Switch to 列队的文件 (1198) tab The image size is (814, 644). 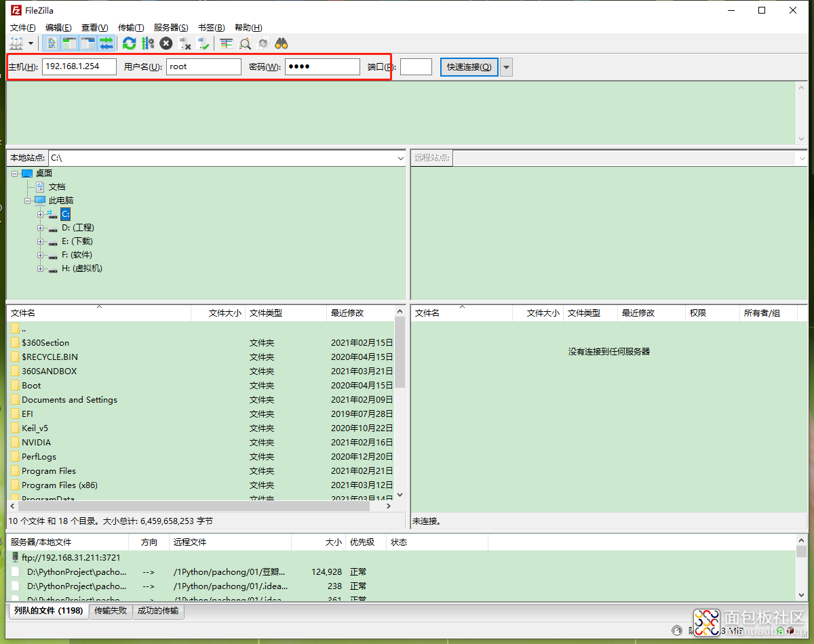coord(49,611)
